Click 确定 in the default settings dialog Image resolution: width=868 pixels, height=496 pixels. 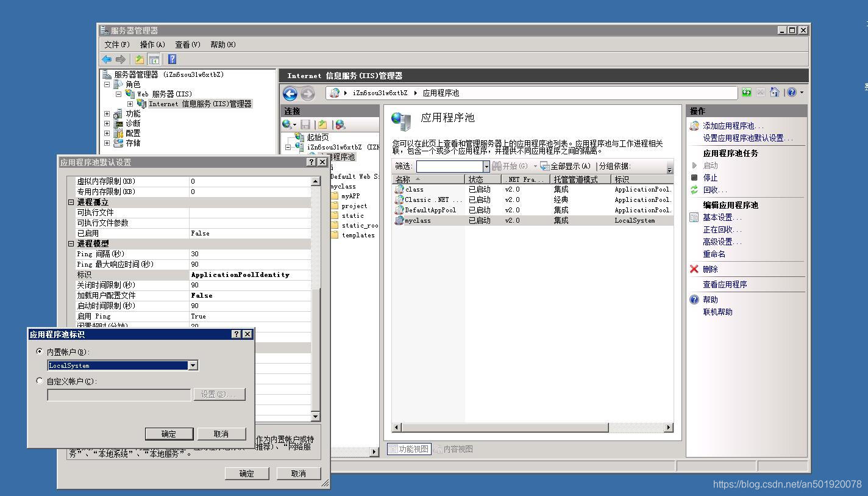(x=247, y=473)
